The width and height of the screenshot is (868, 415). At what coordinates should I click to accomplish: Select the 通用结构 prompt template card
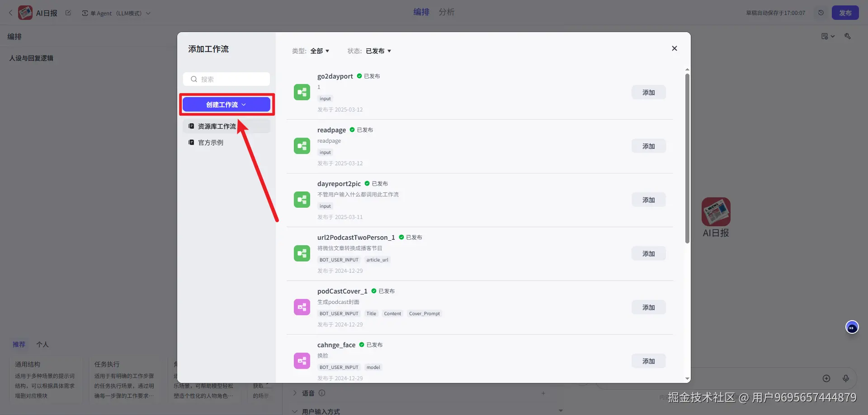46,379
